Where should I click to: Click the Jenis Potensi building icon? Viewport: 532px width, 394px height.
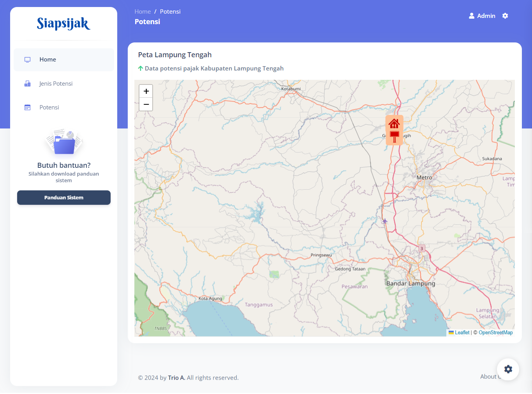tap(28, 84)
